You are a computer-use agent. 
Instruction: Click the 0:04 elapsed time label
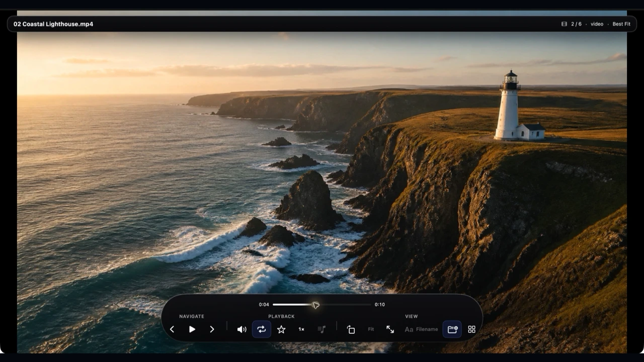click(264, 305)
